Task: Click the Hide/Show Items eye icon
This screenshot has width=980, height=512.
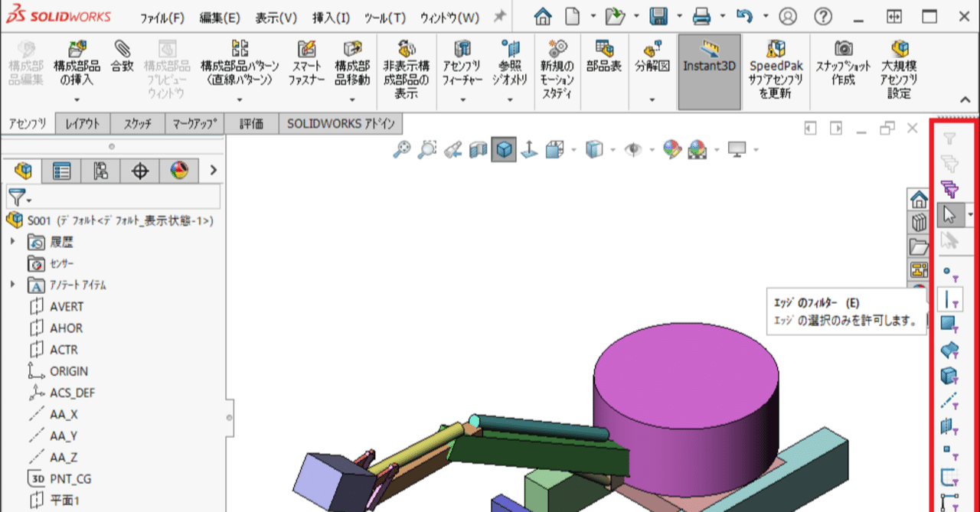Action: [x=633, y=149]
